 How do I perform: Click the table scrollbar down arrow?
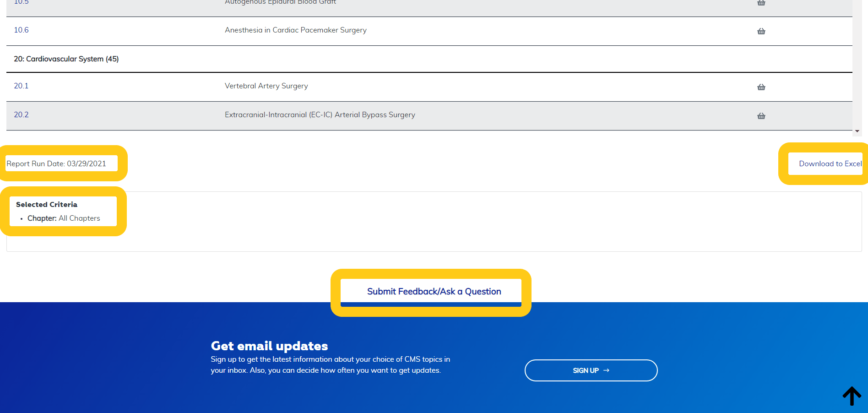857,131
